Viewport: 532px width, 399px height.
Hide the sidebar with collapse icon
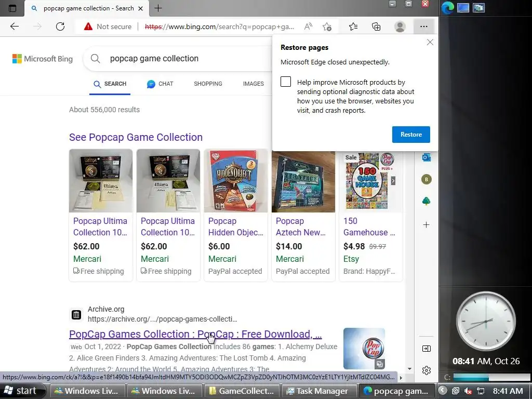tap(427, 349)
